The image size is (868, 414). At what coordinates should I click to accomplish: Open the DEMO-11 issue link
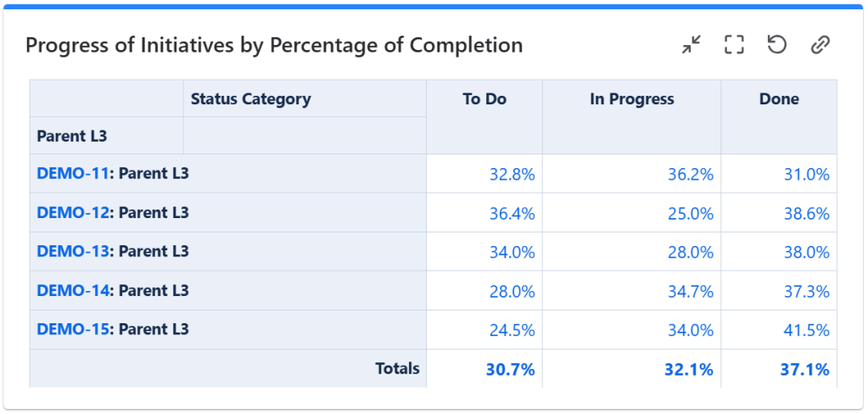pyautogui.click(x=74, y=174)
